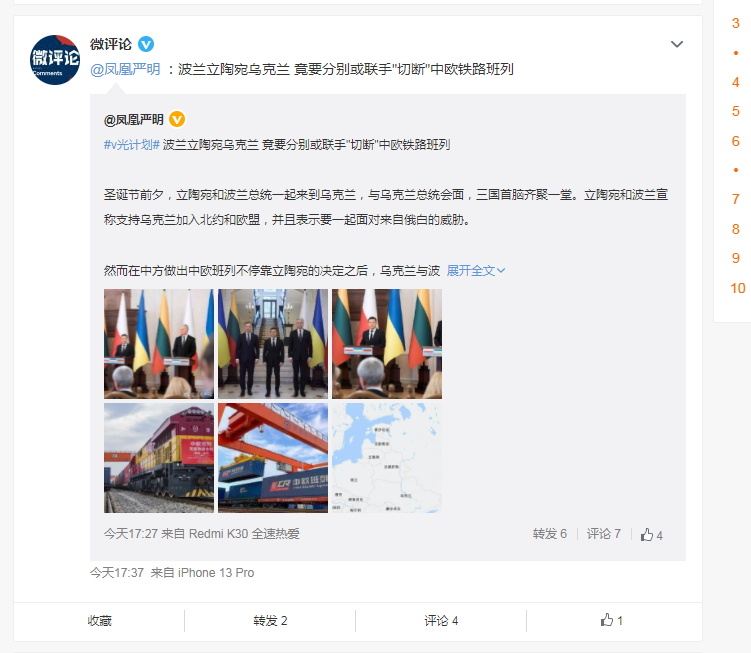This screenshot has width=751, height=653.
Task: Open the #v光计划# hashtag link
Action: [x=132, y=145]
